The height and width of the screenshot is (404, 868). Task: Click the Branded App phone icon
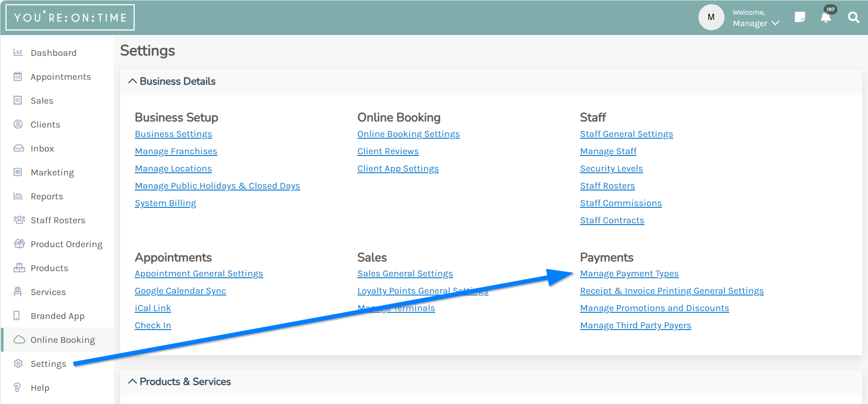(17, 315)
